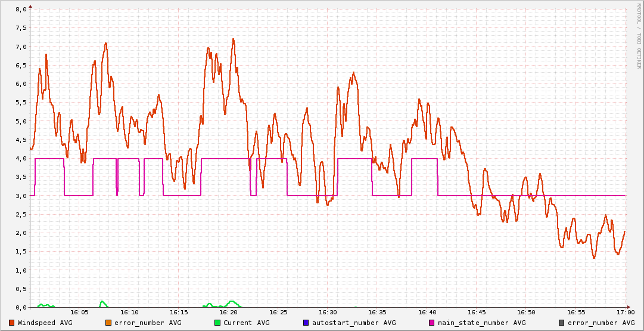Screen dimensions: 644x331
Task: Select the Windspeed AVG legend label
Action: click(x=45, y=323)
